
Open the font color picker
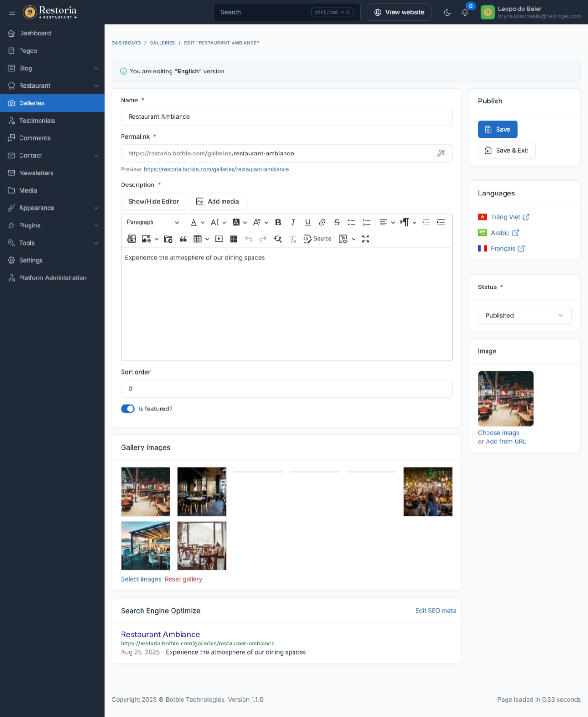click(x=194, y=222)
